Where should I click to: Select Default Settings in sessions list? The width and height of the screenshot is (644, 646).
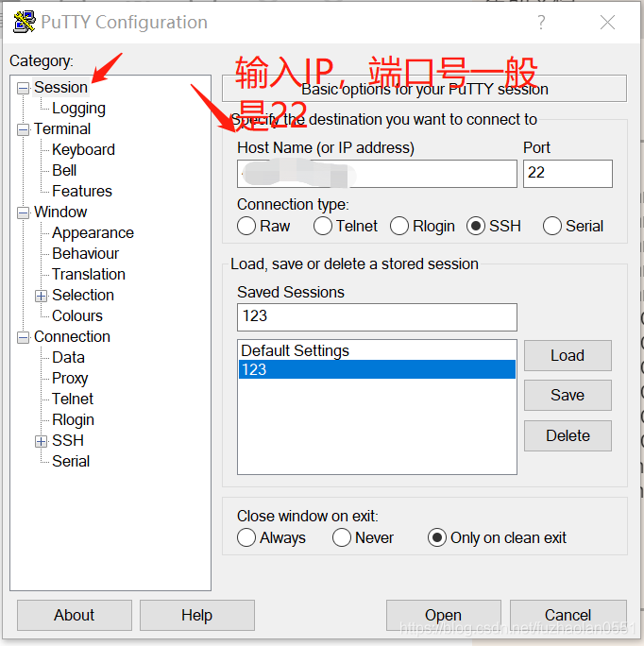pyautogui.click(x=377, y=350)
